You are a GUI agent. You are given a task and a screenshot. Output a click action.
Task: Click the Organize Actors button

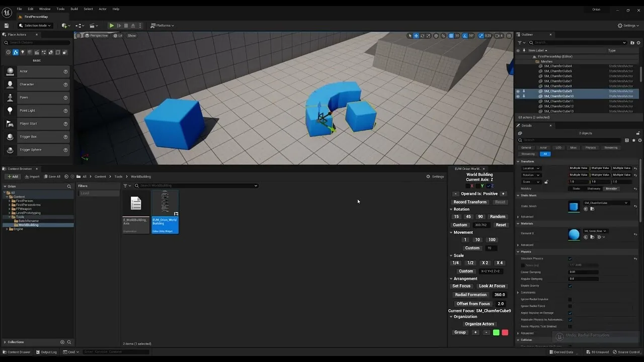point(479,324)
